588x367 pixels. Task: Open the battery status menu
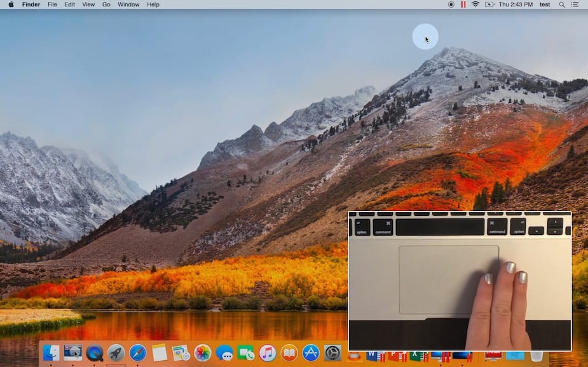(489, 4)
